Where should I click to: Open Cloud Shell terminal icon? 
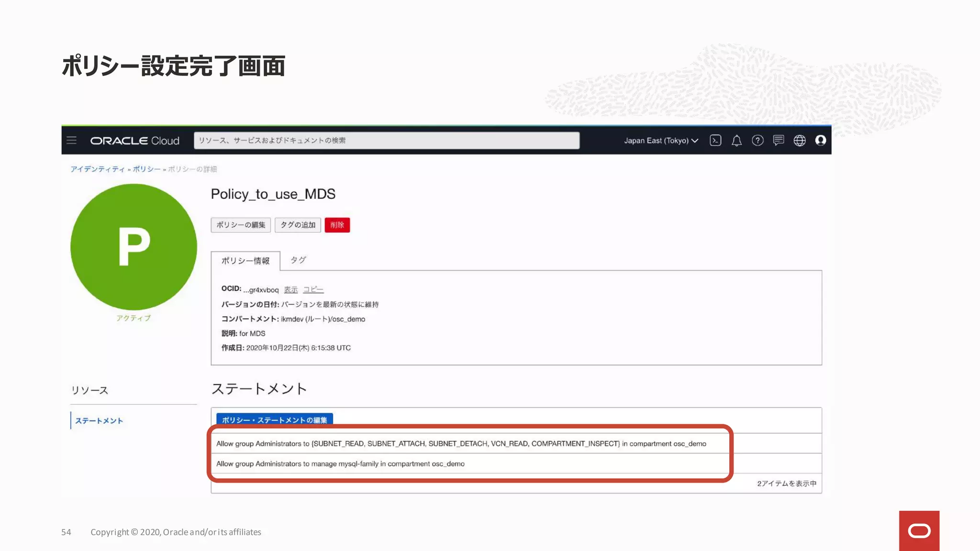coord(715,140)
